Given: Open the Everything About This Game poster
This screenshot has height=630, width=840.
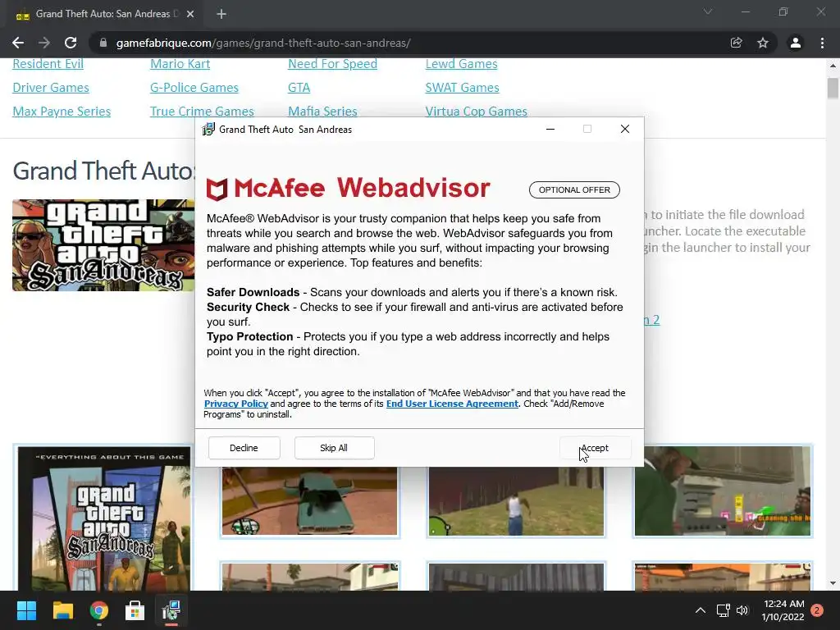Looking at the screenshot, I should coord(104,518).
